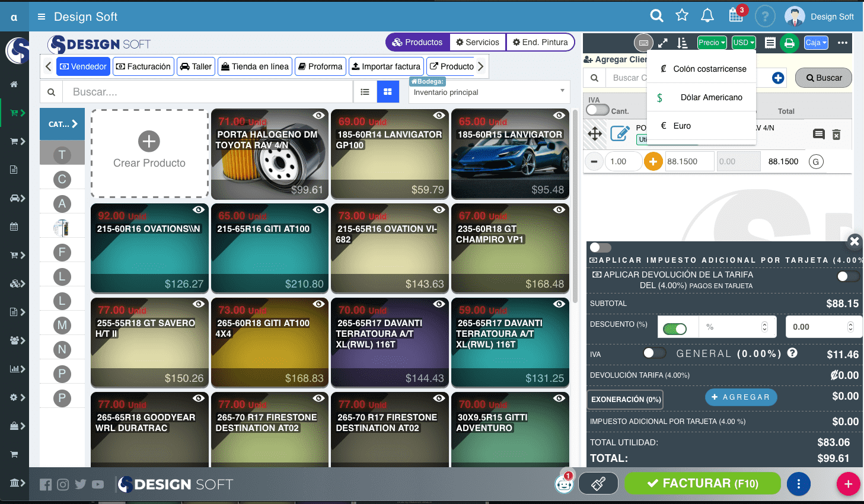Image resolution: width=864 pixels, height=504 pixels.
Task: Switch to list view of products
Action: [365, 92]
